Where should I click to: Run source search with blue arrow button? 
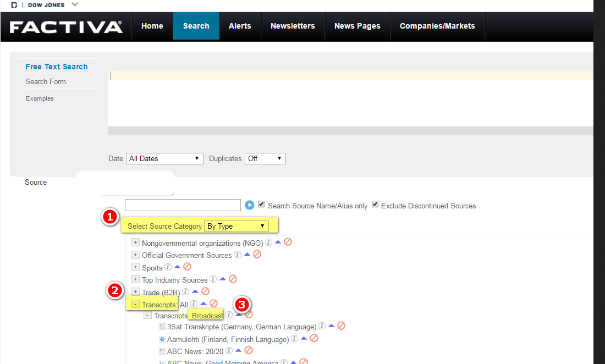tap(250, 205)
